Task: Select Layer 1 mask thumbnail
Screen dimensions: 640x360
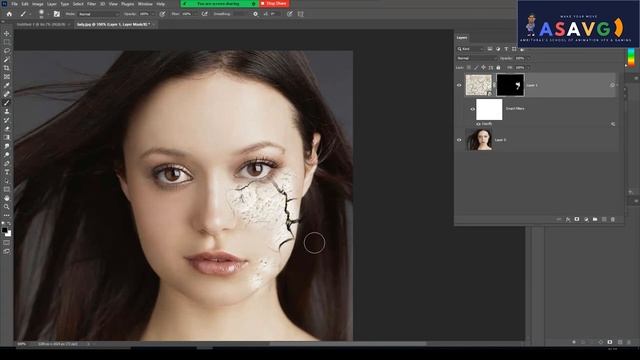Action: click(x=510, y=85)
